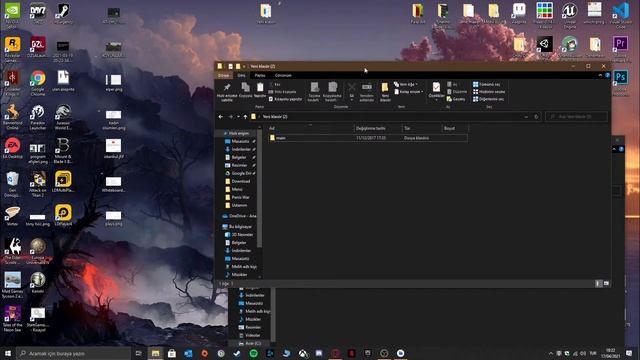Click Yolu kopyala (copy path) in ribbon

282,92
